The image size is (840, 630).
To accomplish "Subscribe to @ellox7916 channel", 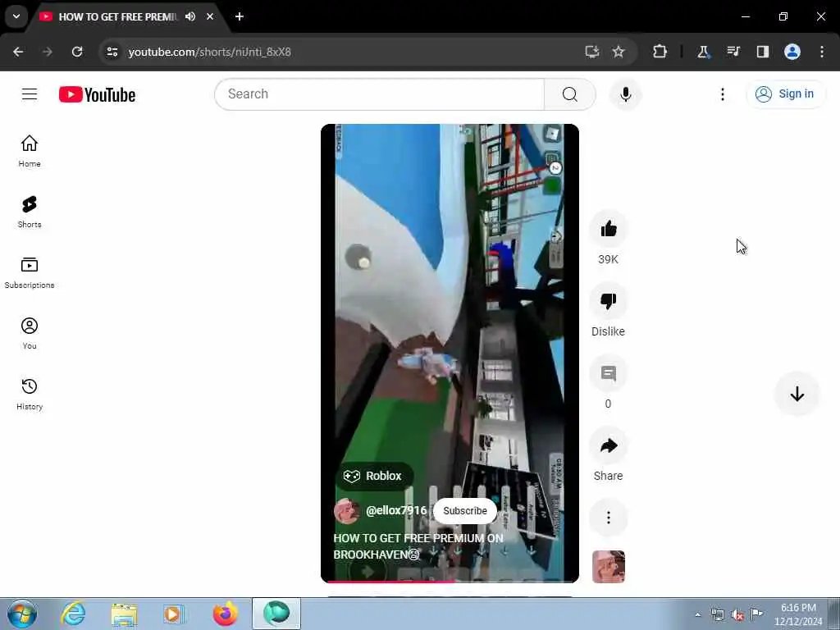I will coord(465,510).
